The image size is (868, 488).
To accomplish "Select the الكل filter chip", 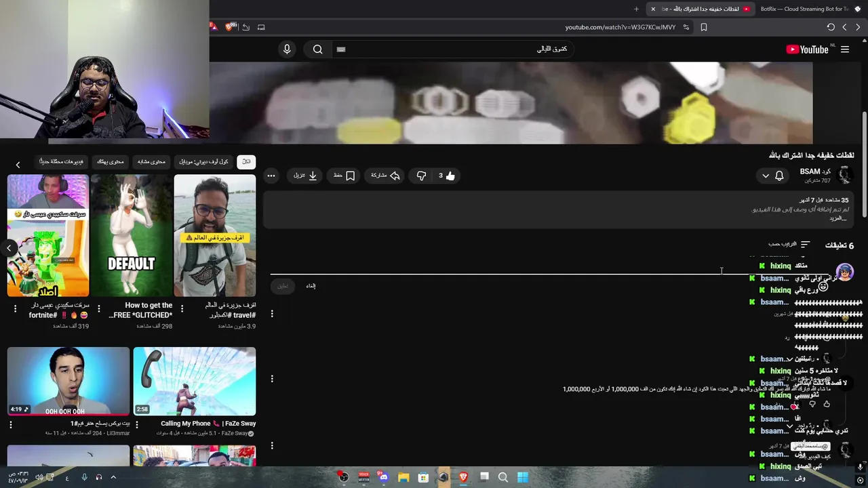I will coord(246,161).
